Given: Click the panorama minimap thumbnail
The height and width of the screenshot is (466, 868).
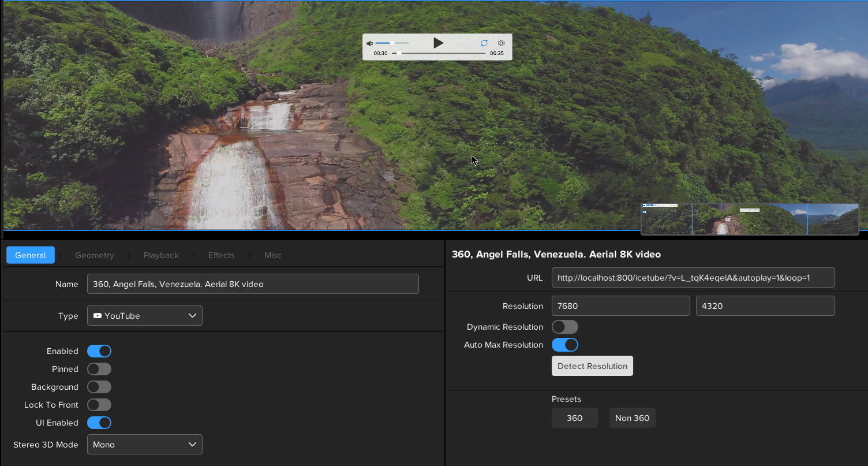Looking at the screenshot, I should 749,219.
